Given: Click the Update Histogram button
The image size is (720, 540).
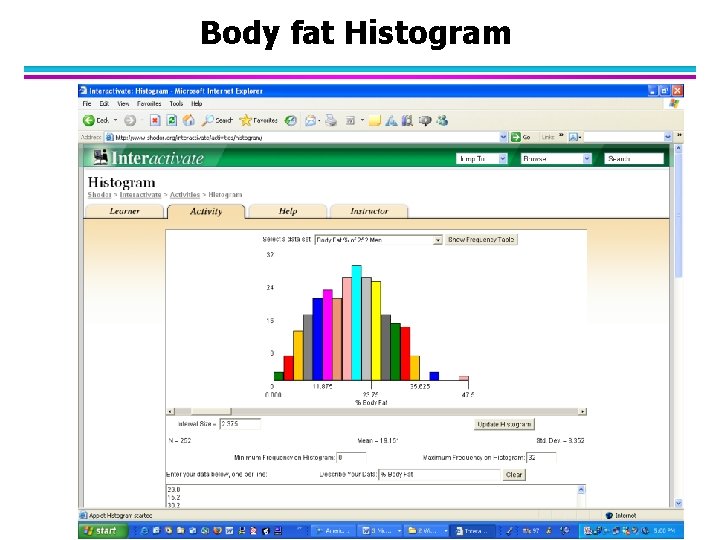Looking at the screenshot, I should pyautogui.click(x=504, y=424).
